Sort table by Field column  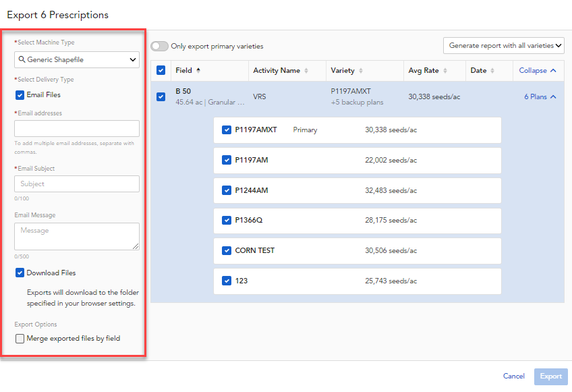pos(198,70)
